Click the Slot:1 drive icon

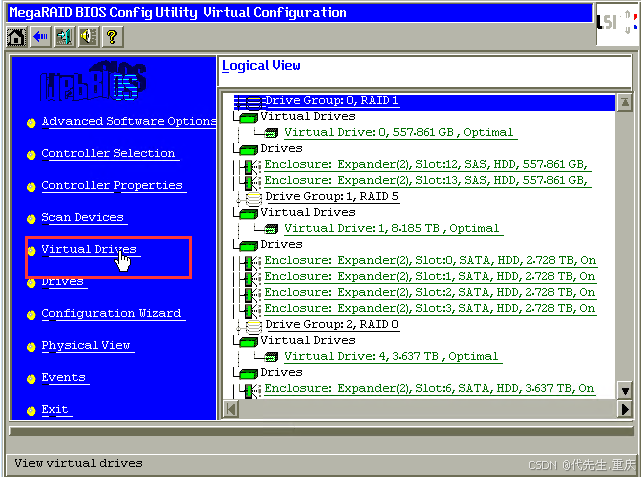pos(250,278)
